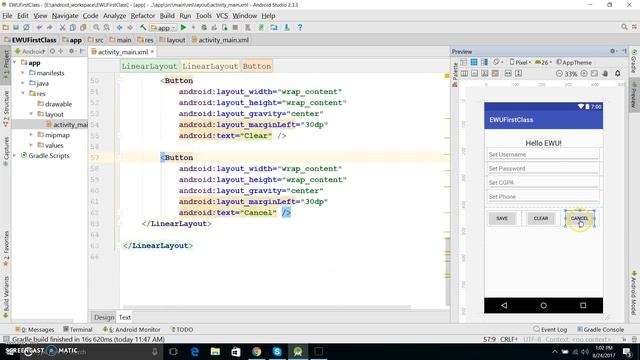Click the Cut scissors icon
The height and width of the screenshot is (360, 640).
(62, 27)
